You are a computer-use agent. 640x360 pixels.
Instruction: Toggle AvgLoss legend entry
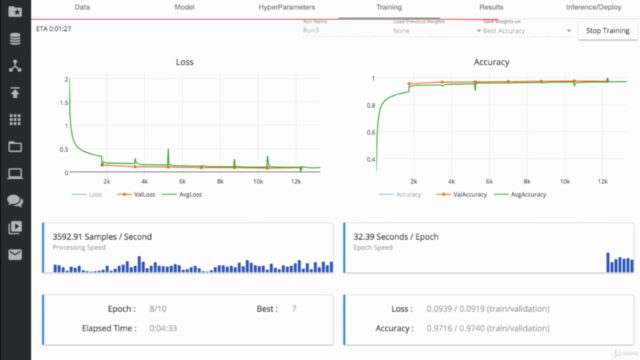(x=182, y=195)
